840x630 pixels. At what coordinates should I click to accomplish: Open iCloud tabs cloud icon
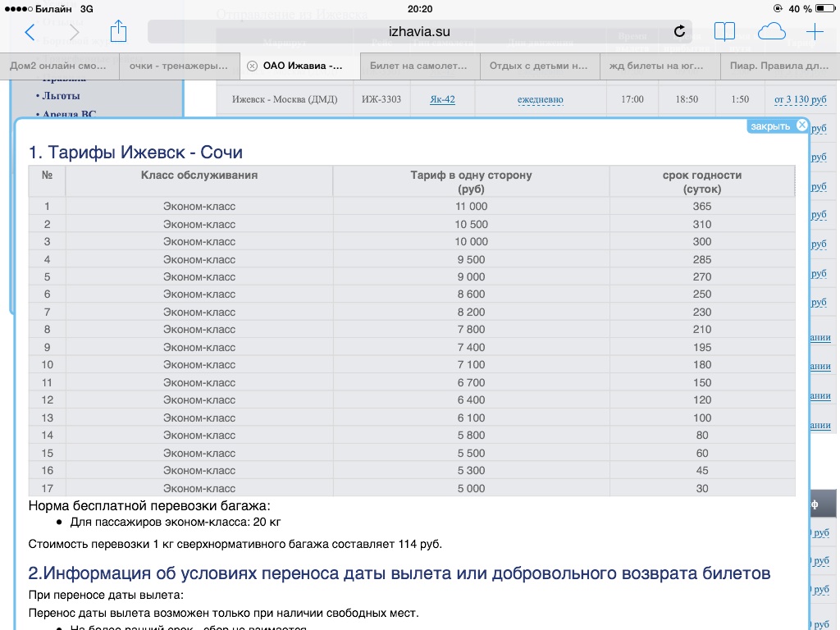point(771,32)
